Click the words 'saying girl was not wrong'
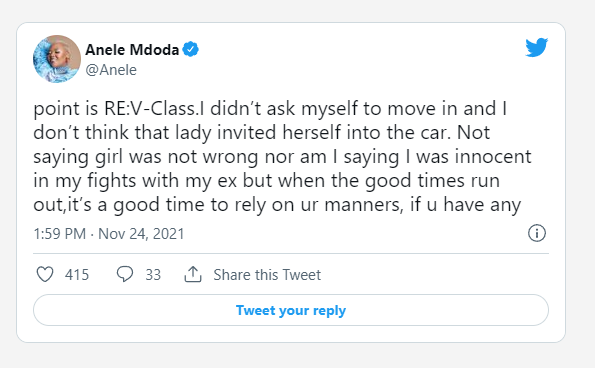 pyautogui.click(x=147, y=157)
